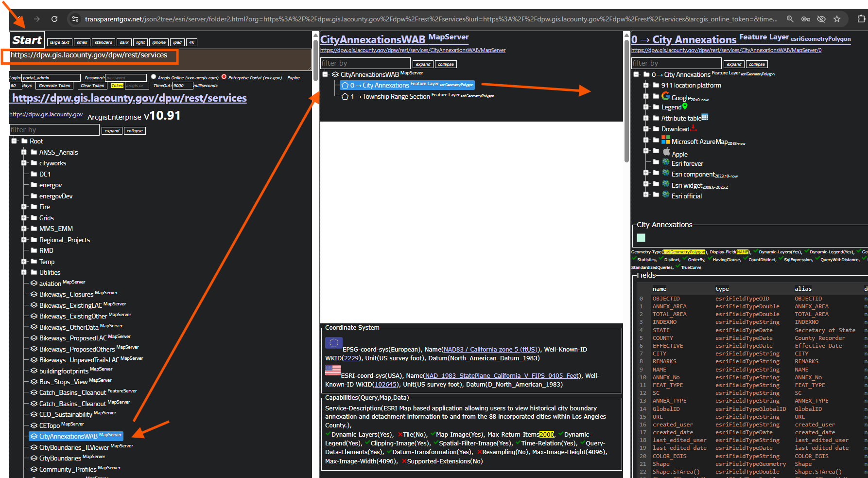Bookmark this page with the star icon
Screen dimensions: 868x478
[836, 19]
